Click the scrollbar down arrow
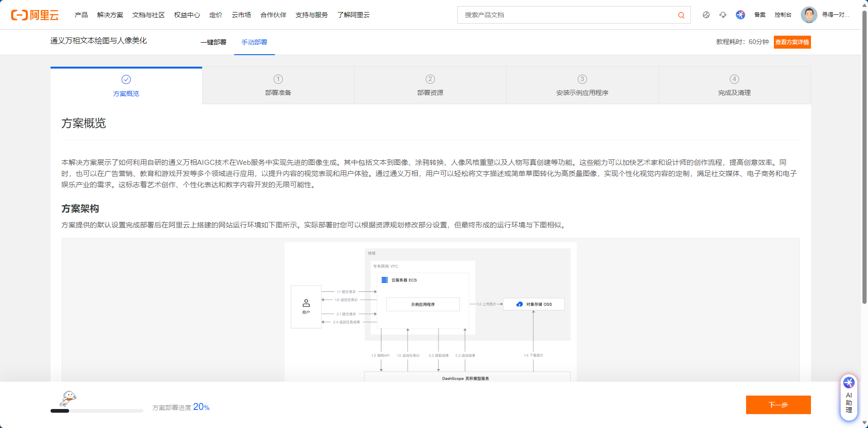Screen dimensions: 868x428 pos(864,424)
